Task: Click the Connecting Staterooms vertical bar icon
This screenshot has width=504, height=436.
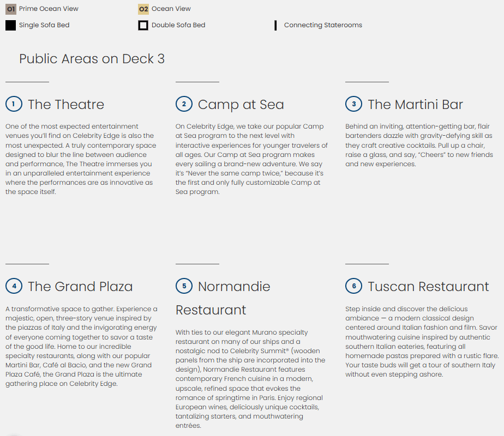Action: [275, 25]
